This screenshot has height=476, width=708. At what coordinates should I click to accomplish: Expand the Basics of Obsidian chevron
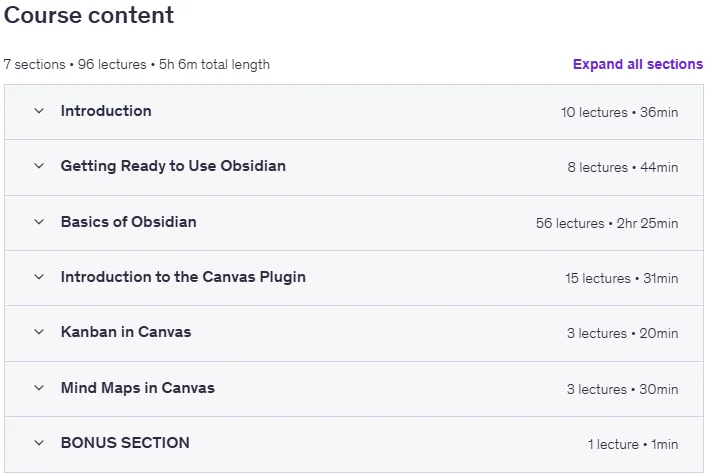[x=39, y=222]
